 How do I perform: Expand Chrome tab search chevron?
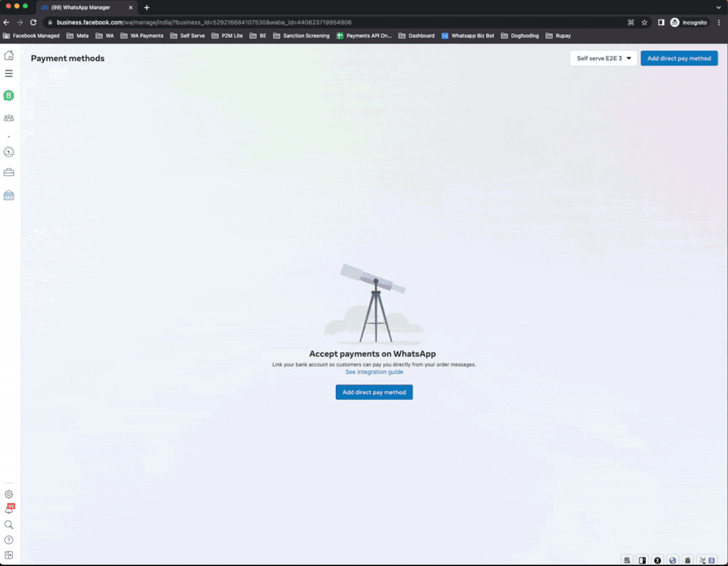[x=718, y=7]
